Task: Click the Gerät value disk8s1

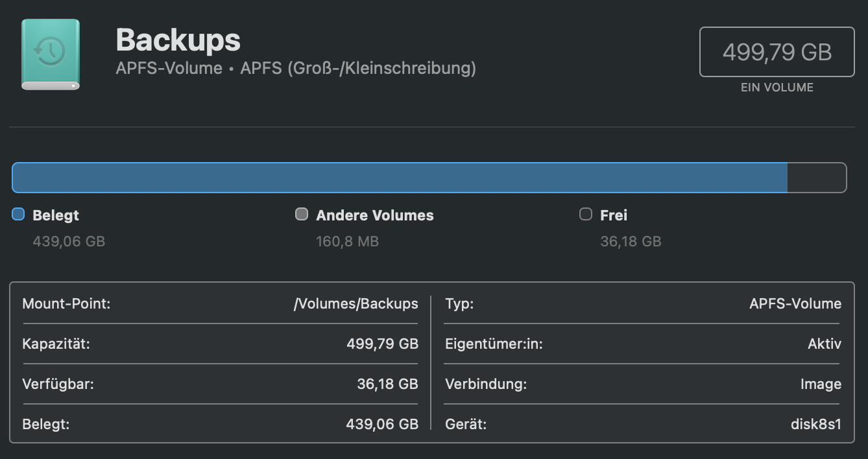Action: (815, 425)
